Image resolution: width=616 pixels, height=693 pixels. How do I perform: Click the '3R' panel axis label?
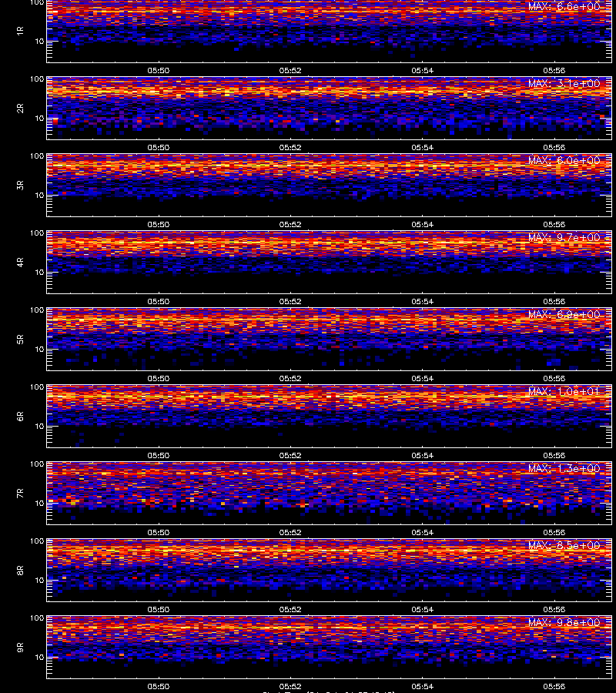pyautogui.click(x=20, y=185)
